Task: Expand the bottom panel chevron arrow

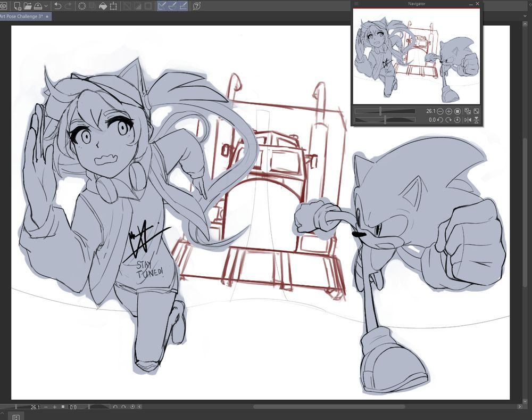Action: click(x=2, y=413)
